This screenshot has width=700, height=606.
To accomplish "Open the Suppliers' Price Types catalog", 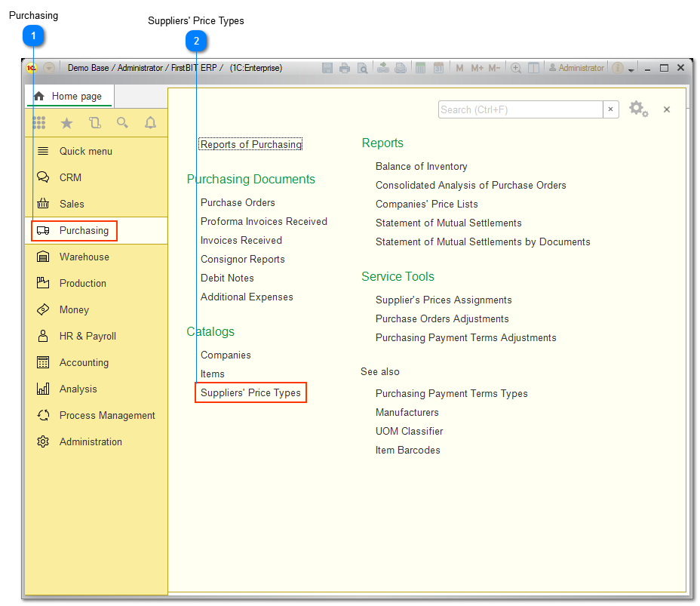I will click(x=250, y=392).
